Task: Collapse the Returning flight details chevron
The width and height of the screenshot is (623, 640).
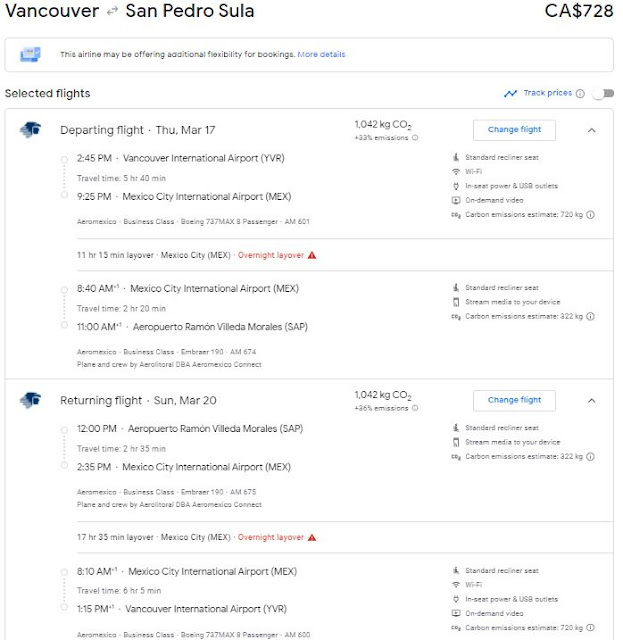Action: (591, 401)
